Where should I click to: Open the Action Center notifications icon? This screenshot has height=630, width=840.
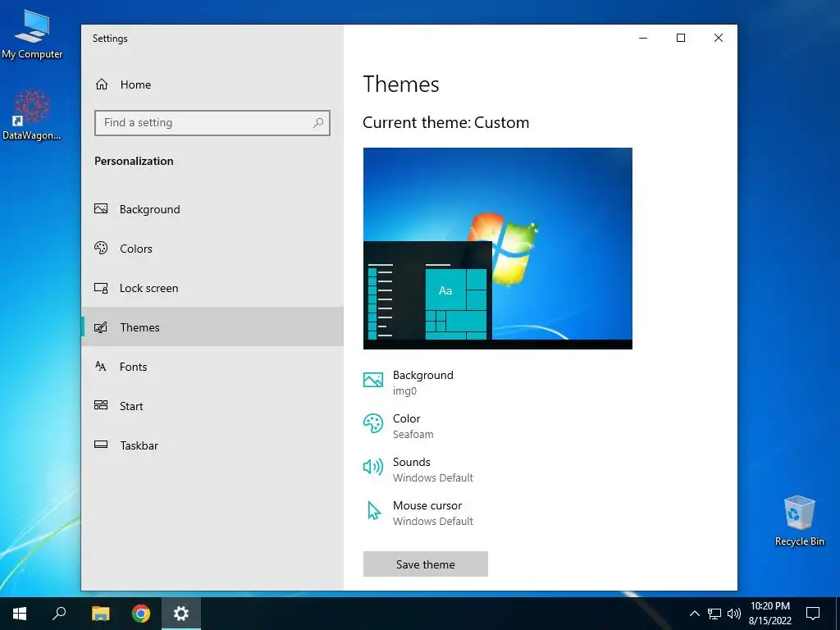pos(813,614)
